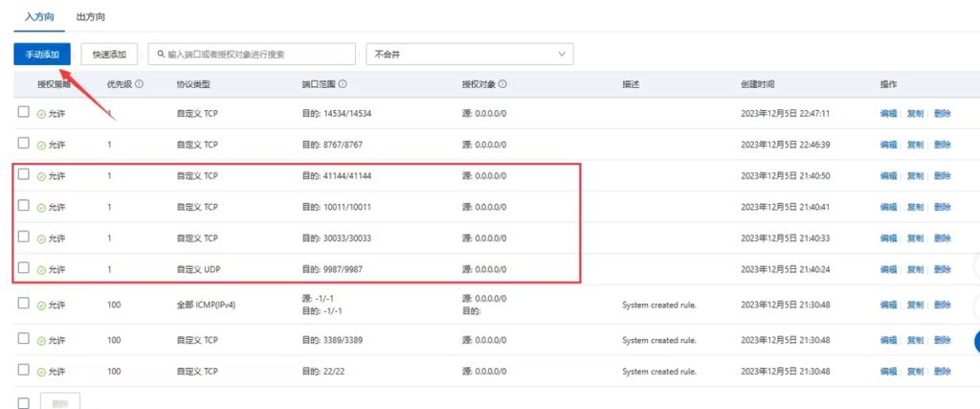This screenshot has width=980, height=409.
Task: Click System created rule. text in the 3389 row
Action: (658, 340)
